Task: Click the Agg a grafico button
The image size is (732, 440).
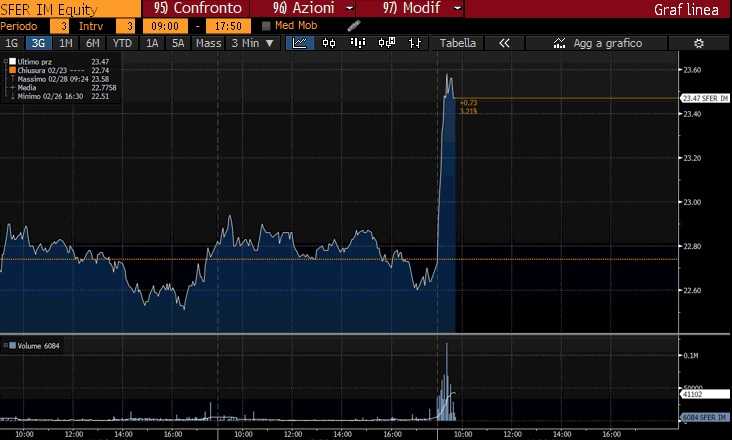Action: point(597,43)
